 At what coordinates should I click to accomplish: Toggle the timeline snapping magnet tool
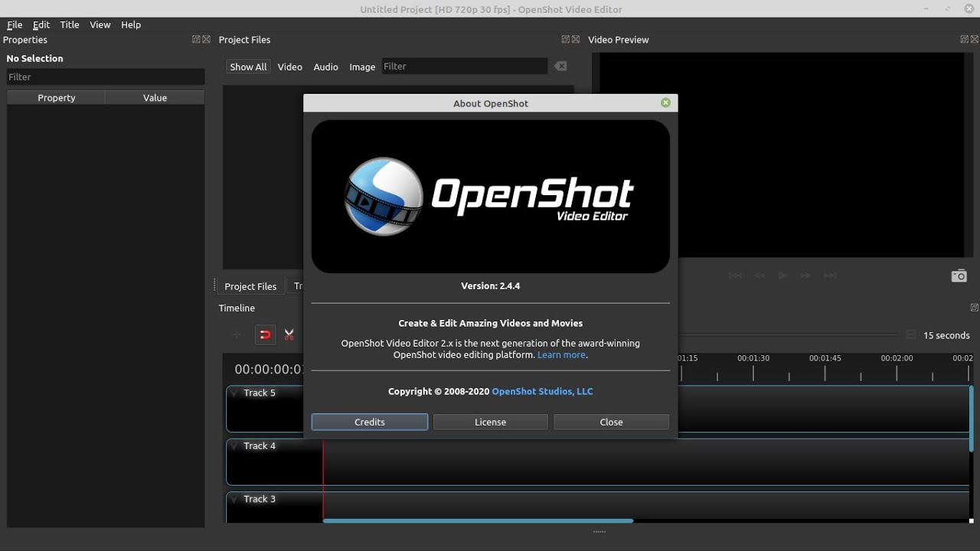265,334
